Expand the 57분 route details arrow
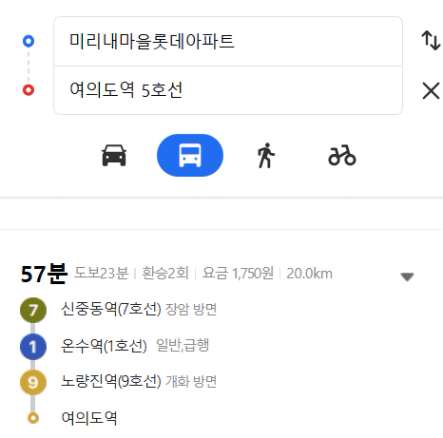The image size is (443, 438). pos(407,277)
